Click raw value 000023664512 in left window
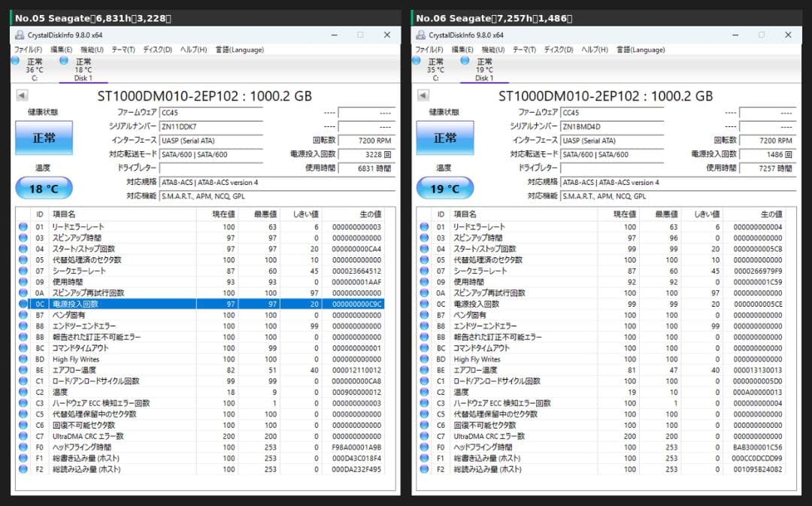Viewport: 812px width, 506px height. pos(356,271)
